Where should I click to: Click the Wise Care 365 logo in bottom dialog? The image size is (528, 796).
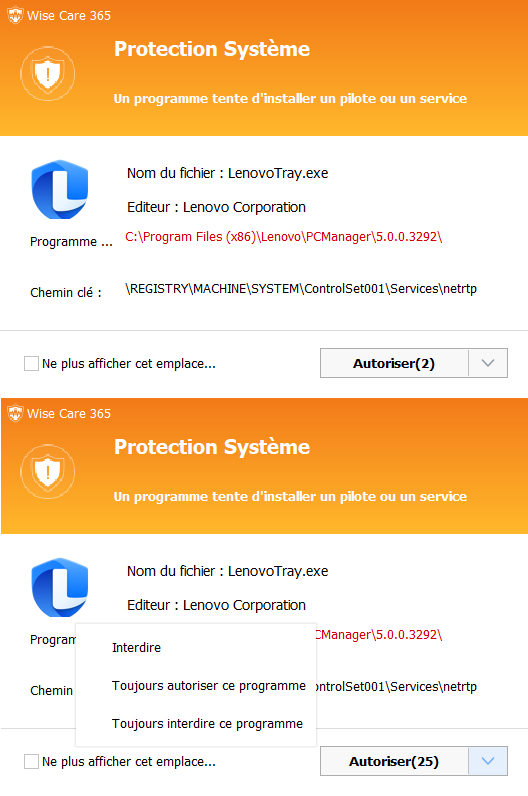[15, 413]
